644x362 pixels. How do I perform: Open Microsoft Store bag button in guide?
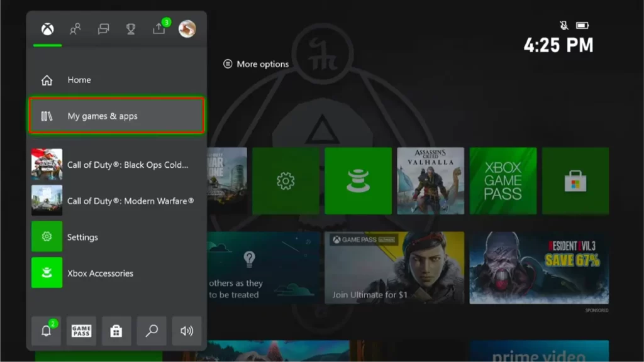coord(116,331)
